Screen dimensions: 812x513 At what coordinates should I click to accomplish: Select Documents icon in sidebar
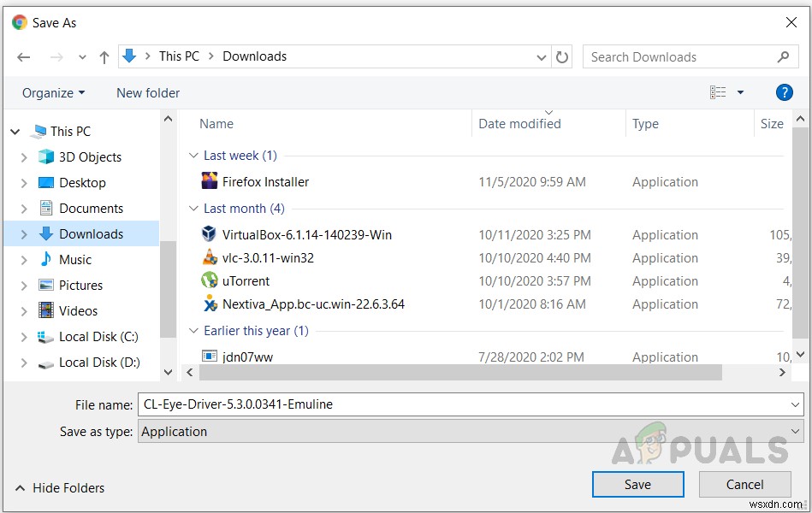pyautogui.click(x=46, y=208)
